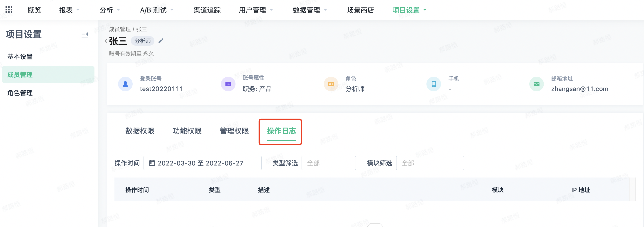Click the role badge icon next to 角色
This screenshot has height=227, width=644.
pyautogui.click(x=331, y=84)
